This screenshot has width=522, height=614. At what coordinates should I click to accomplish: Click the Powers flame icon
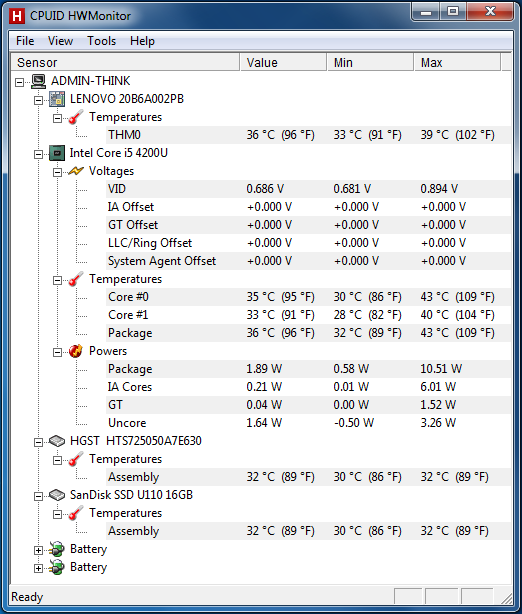(76, 351)
